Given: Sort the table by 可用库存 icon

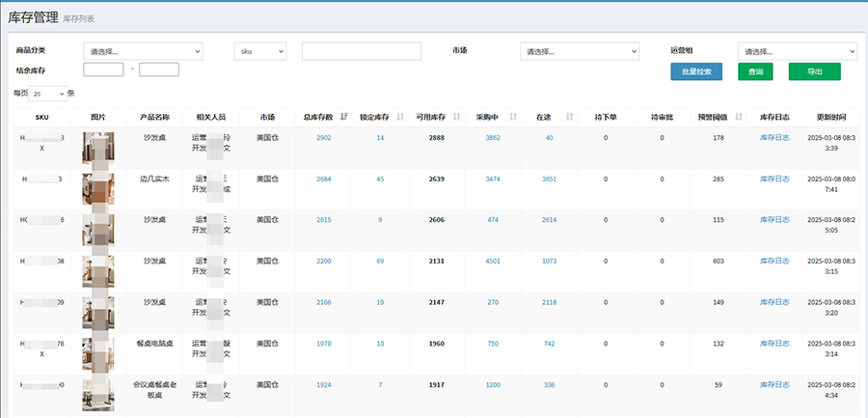Looking at the screenshot, I should [x=456, y=117].
